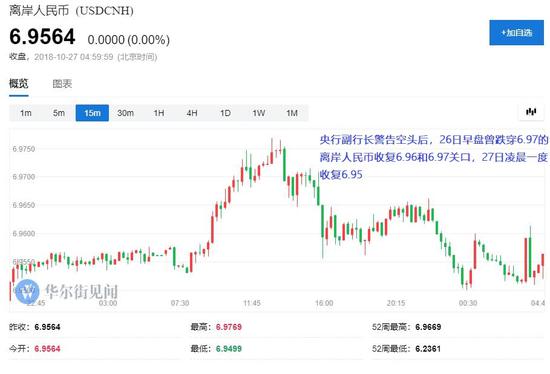550x374 pixels.
Task: Select the 1m timeframe
Action: click(26, 113)
